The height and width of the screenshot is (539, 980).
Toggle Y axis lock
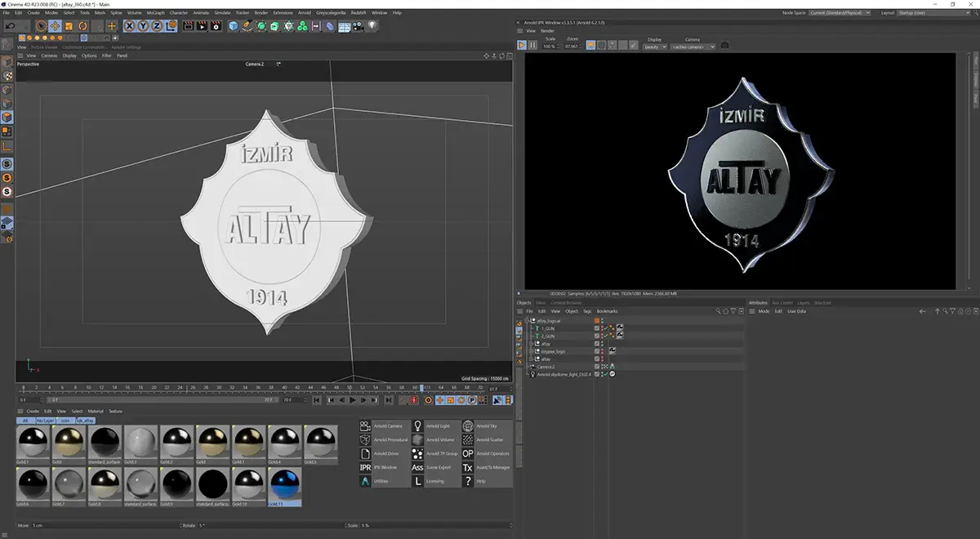pyautogui.click(x=143, y=26)
